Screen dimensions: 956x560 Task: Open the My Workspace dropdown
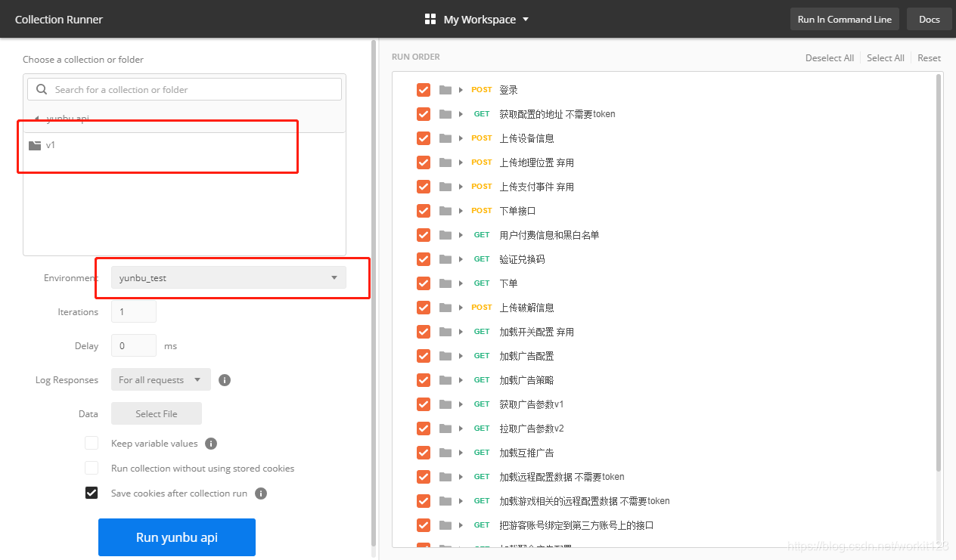click(478, 20)
